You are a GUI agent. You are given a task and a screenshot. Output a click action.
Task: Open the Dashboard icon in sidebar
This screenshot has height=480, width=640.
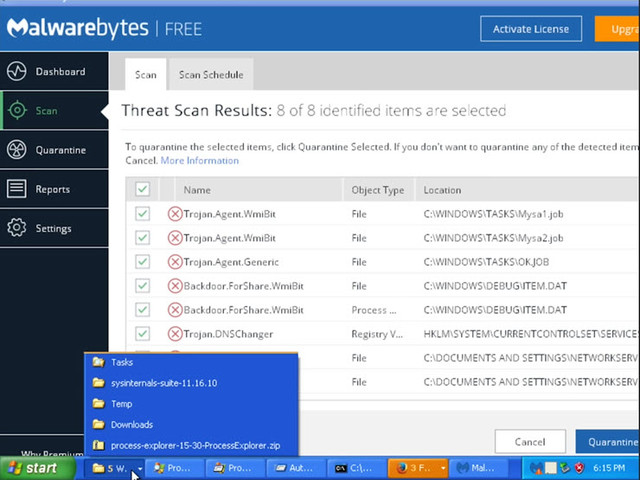(x=16, y=72)
